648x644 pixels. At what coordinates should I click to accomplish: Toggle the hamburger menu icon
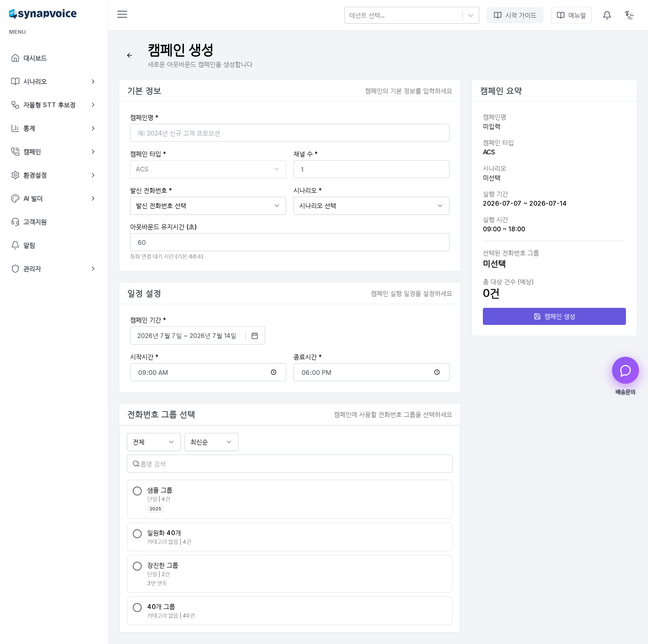click(x=122, y=14)
